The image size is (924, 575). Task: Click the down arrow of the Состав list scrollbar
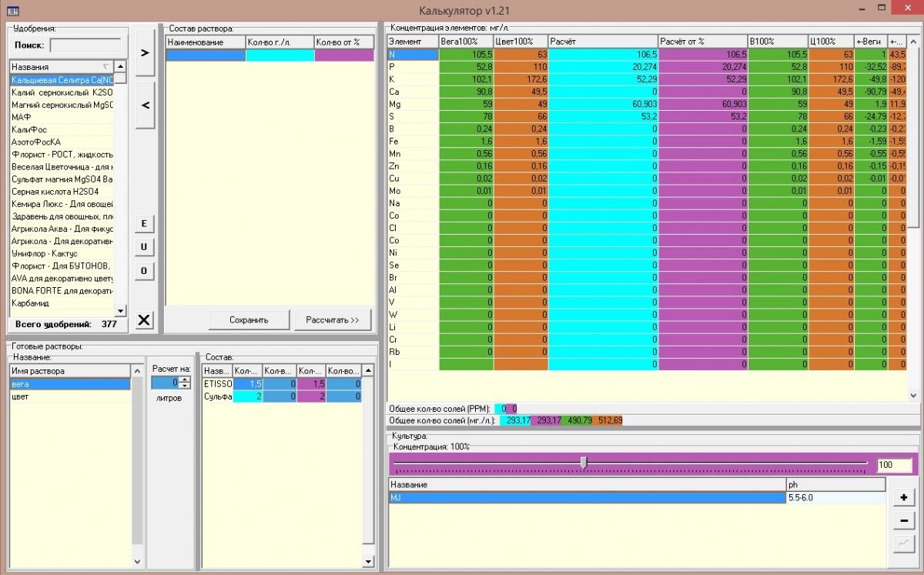[368, 561]
